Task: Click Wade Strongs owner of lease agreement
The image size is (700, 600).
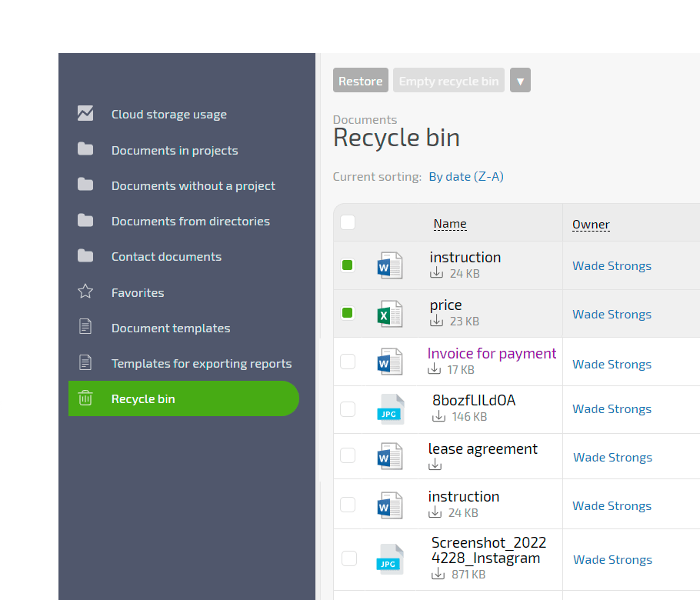Action: click(x=612, y=457)
